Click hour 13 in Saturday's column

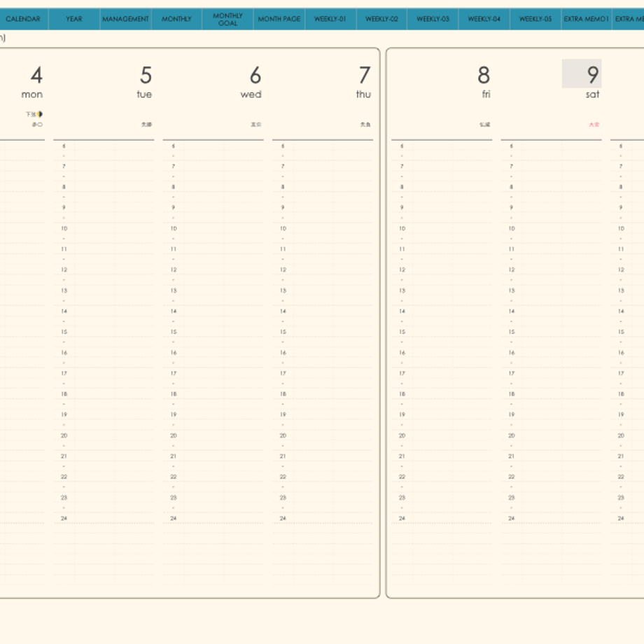pos(512,290)
